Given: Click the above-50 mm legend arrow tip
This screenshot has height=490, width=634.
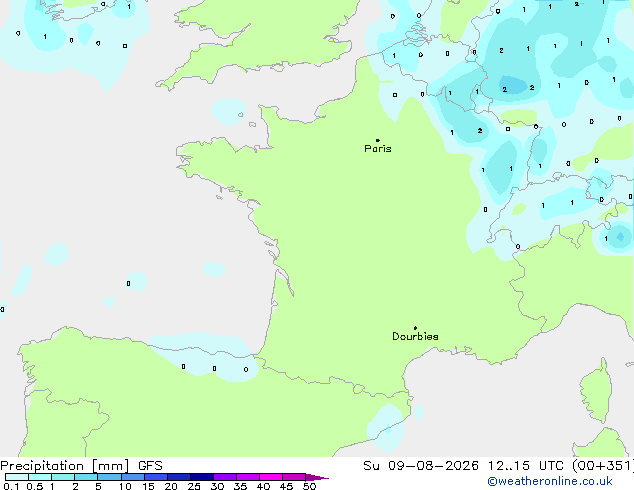Looking at the screenshot, I should point(317,477).
